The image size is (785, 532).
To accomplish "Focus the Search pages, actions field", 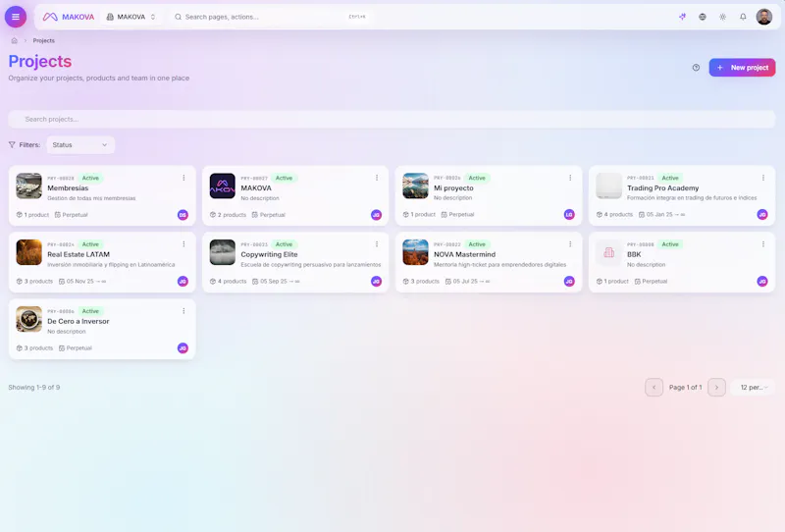I will pyautogui.click(x=271, y=17).
